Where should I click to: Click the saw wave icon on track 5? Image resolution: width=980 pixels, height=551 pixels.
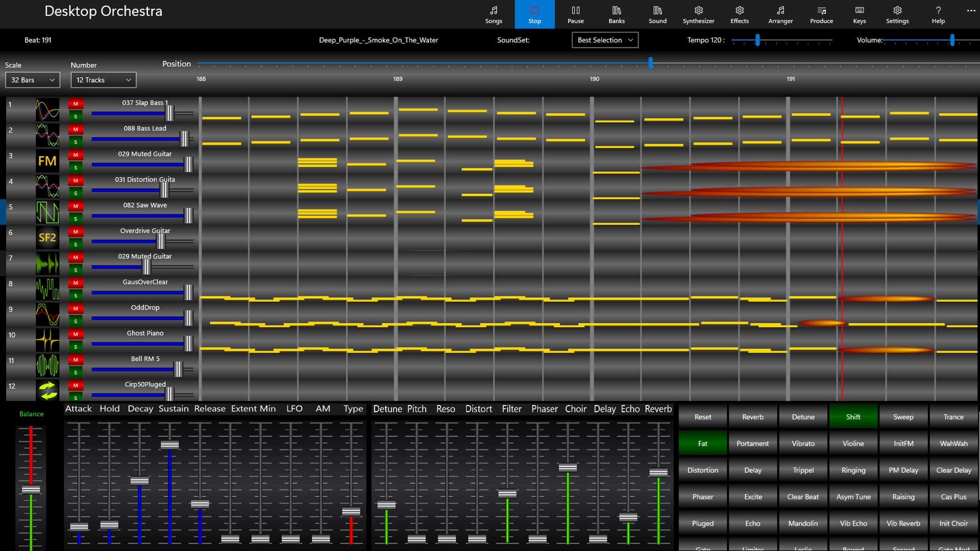(47, 212)
